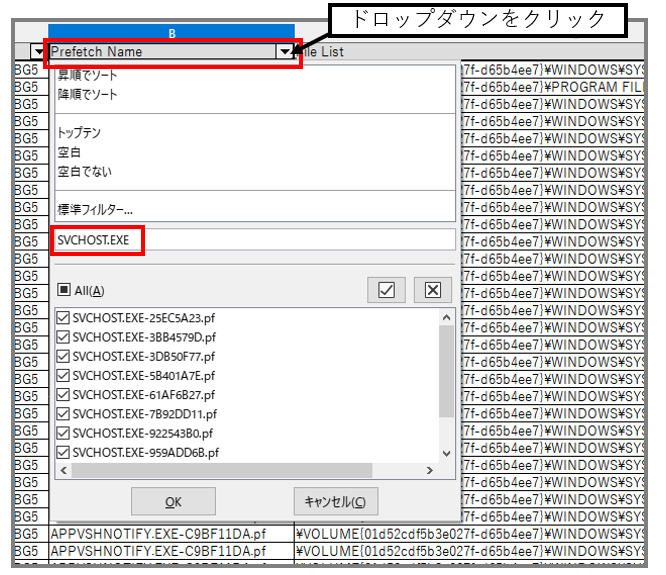This screenshot has width=666, height=575.
Task: Toggle the All(A) checkbox
Action: click(x=64, y=290)
